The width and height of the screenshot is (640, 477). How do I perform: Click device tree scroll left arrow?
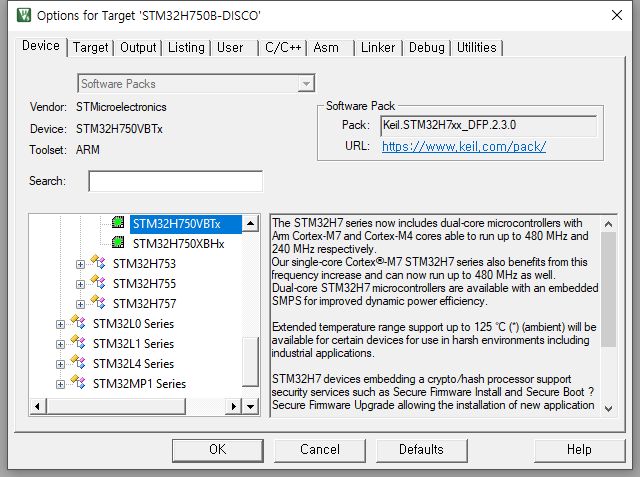tap(38, 407)
